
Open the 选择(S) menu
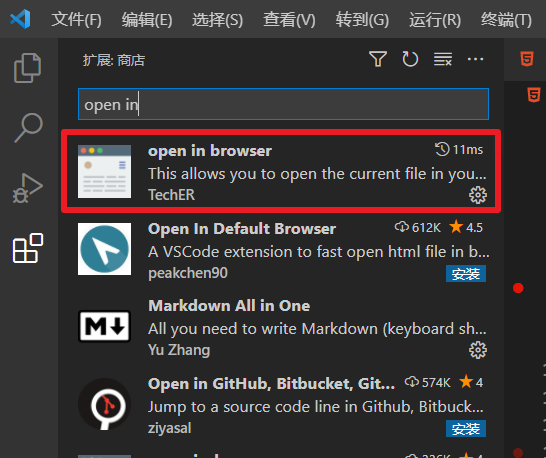(218, 20)
